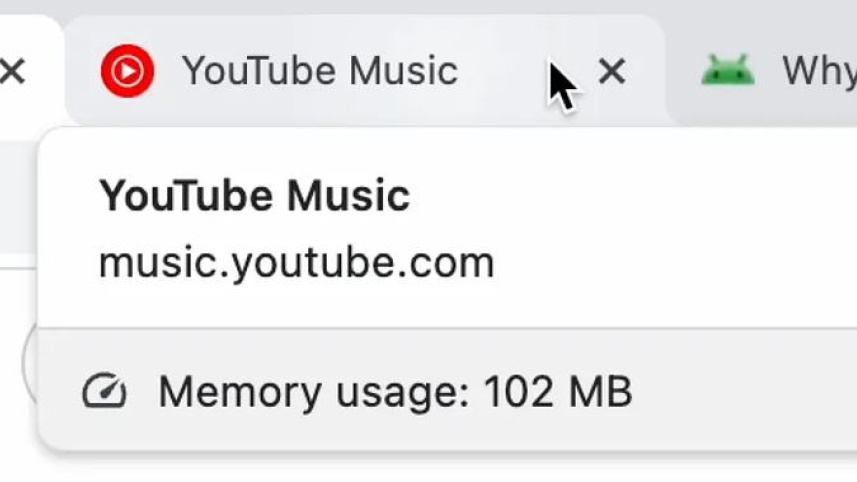Click the green Android robot favicon
The height and width of the screenshot is (482, 857).
tap(727, 71)
